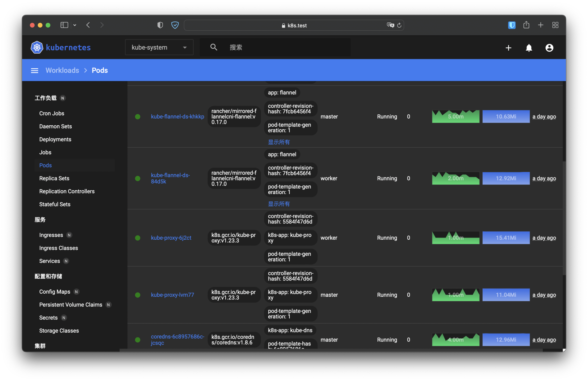588x381 pixels.
Task: Open the hamburger navigation menu
Action: tap(35, 70)
